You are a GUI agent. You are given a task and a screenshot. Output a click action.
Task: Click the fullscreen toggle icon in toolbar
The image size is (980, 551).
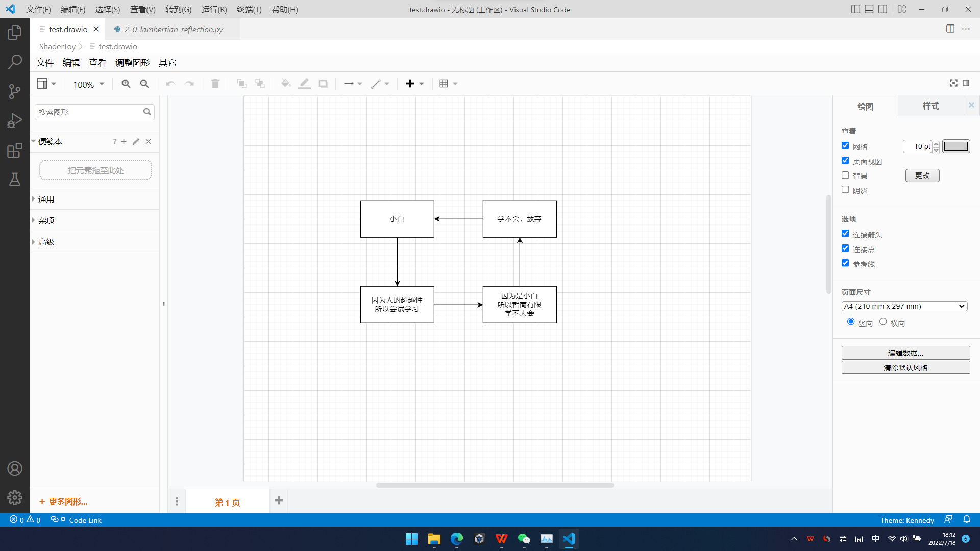tap(953, 83)
